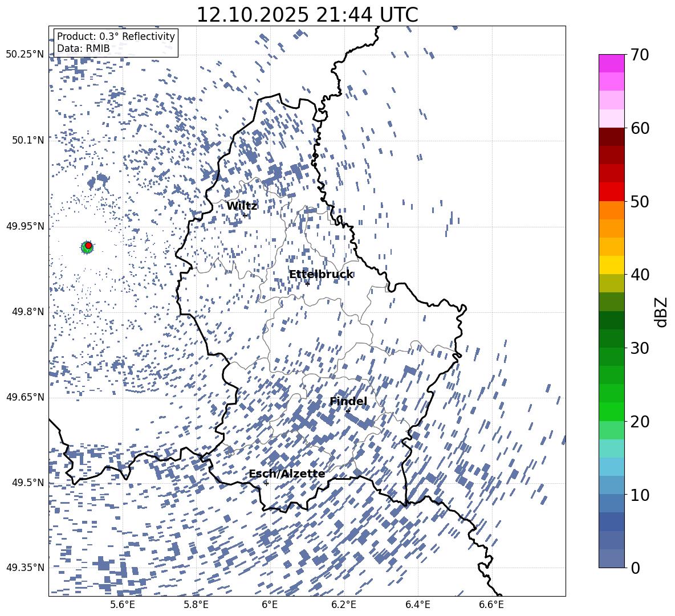Viewport: 675px width, 616px height.
Task: Click the Esch/Alzette station cross marker
Action: pos(266,483)
